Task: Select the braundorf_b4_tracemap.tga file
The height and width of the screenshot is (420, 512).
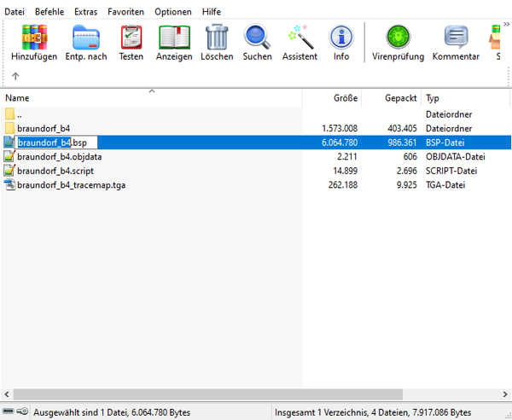Action: pos(71,185)
